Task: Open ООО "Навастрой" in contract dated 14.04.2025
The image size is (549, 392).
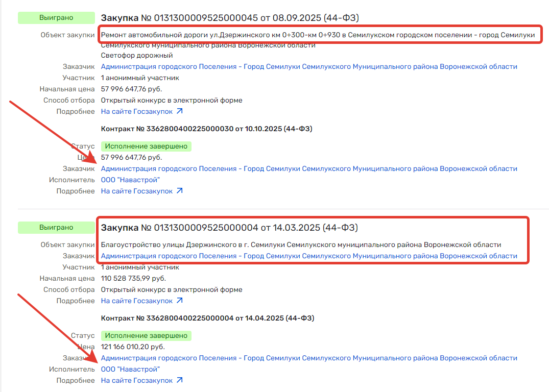Action: point(130,369)
